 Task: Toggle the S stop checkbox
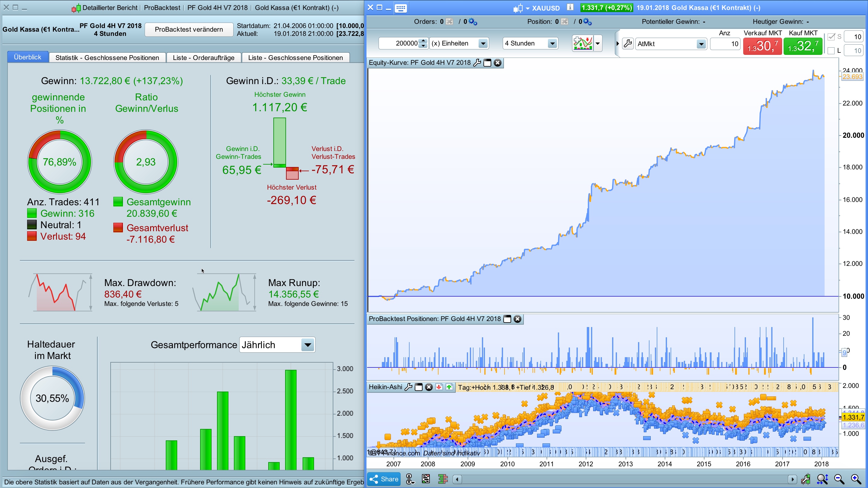831,37
